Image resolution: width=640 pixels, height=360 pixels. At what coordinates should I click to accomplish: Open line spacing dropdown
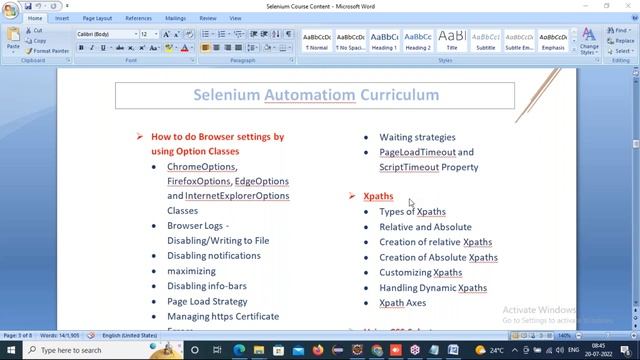252,48
